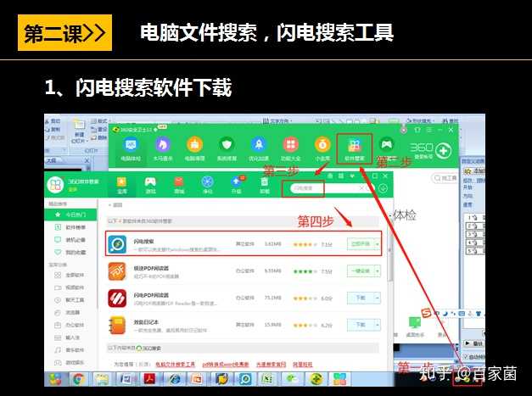Switch to the 商城 tab
This screenshot has width=532, height=396.
pyautogui.click(x=179, y=186)
